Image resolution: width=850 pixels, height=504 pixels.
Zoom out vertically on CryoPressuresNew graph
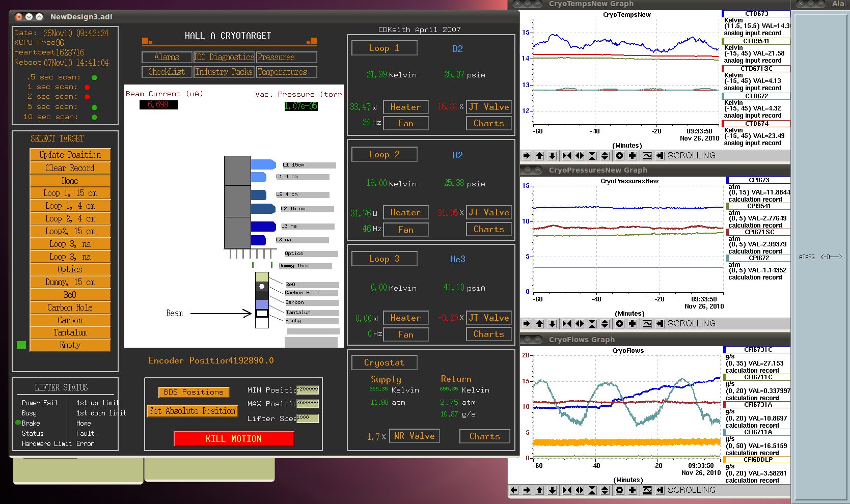605,324
